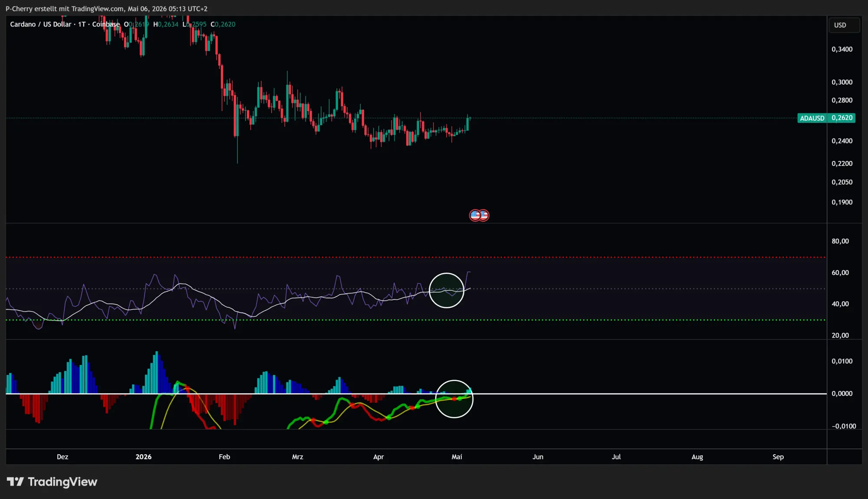Click the 0,2050 price axis label
This screenshot has height=499, width=868.
coord(842,182)
